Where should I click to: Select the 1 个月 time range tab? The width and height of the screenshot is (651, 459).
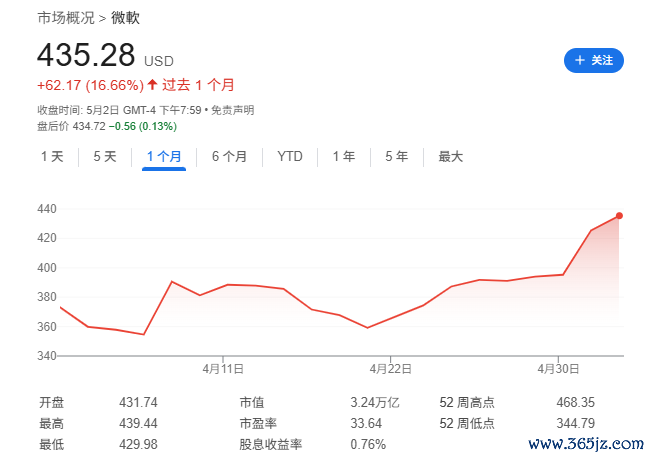coord(164,156)
